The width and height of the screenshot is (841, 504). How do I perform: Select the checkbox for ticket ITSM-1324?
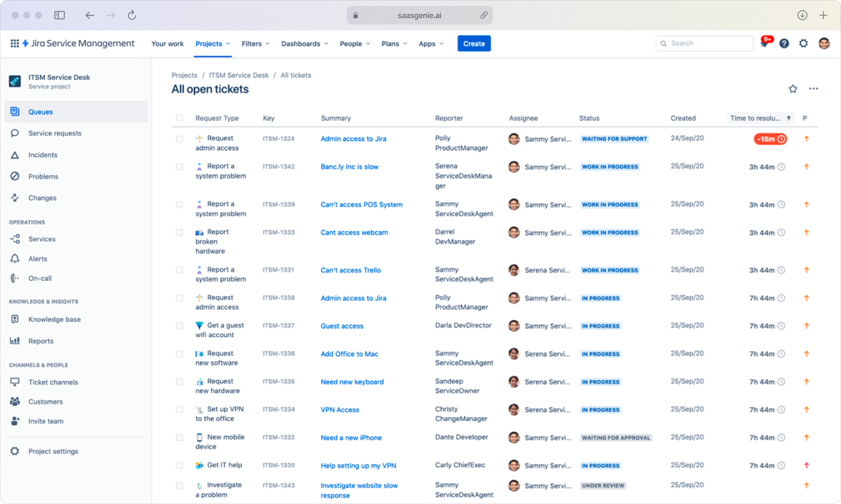179,138
